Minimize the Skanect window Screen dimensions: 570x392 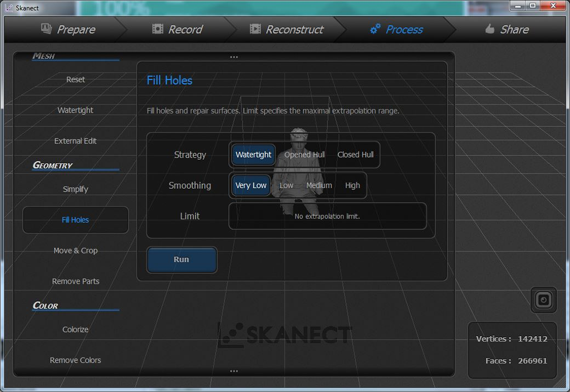[x=518, y=6]
